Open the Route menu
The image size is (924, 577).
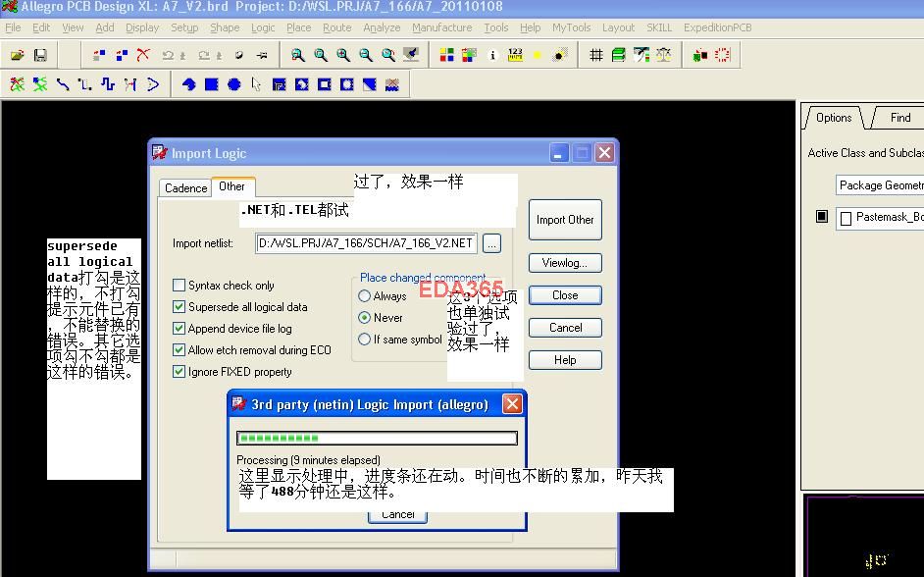337,27
